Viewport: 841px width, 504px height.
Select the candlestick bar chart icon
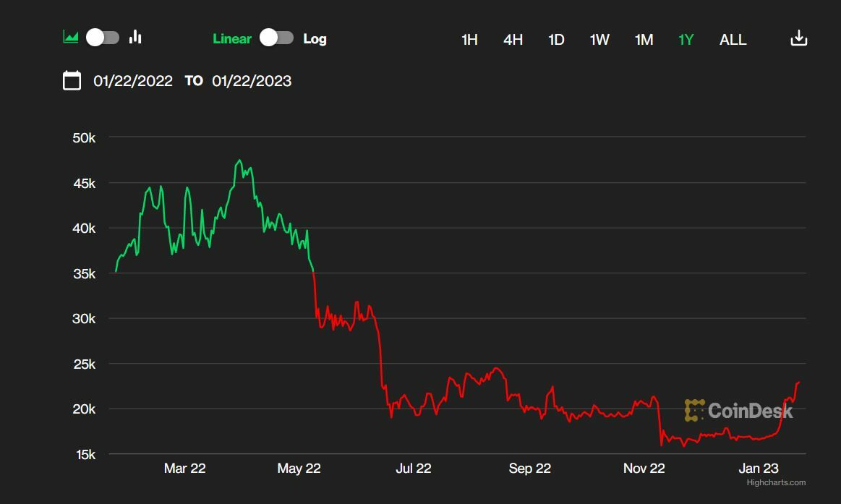[x=135, y=37]
